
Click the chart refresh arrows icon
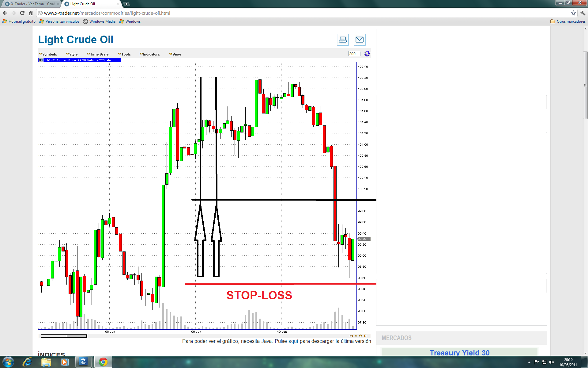coord(367,54)
